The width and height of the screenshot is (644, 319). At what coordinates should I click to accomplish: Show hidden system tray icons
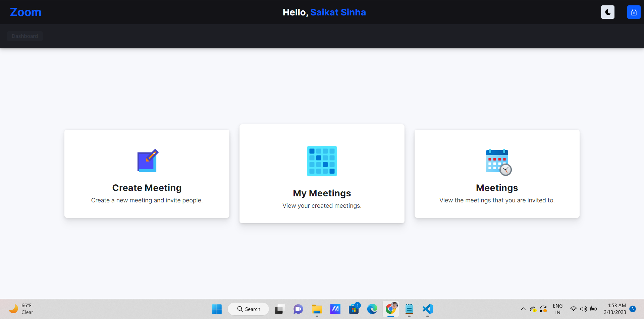tap(523, 309)
